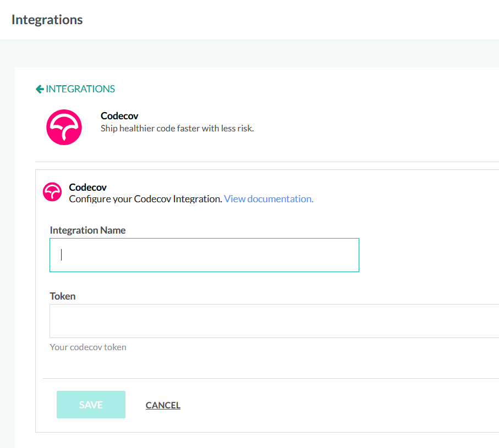499x448 pixels.
Task: Click the text cursor in Integration Name box
Action: tap(62, 255)
